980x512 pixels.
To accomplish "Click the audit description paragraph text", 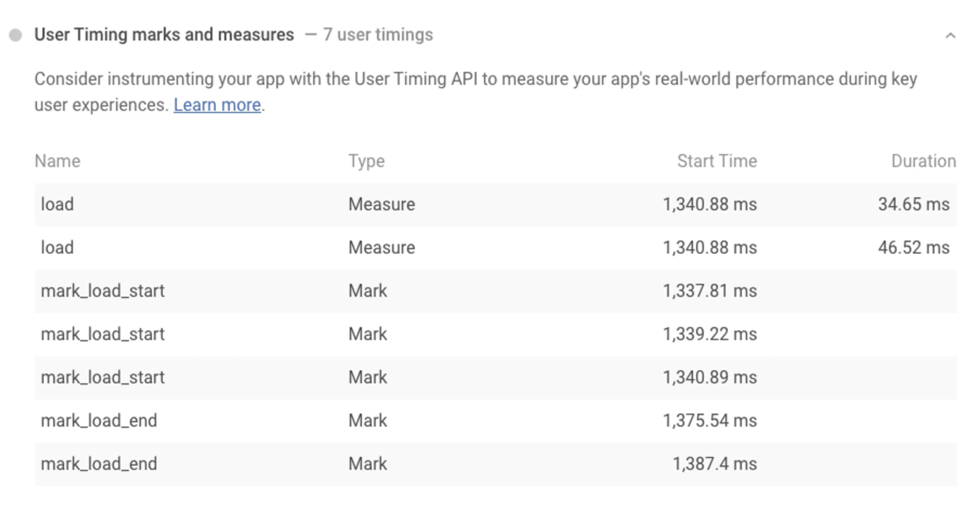I will click(475, 79).
